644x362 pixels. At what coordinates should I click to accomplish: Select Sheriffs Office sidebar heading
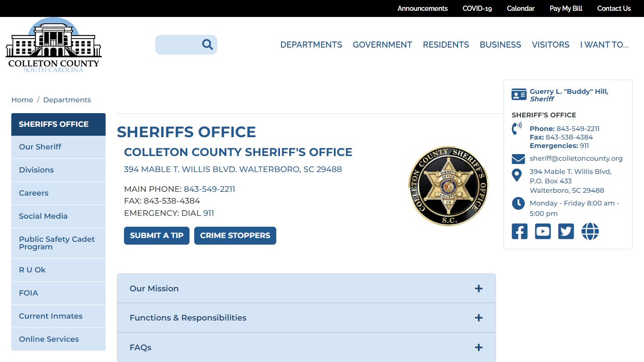click(x=58, y=124)
